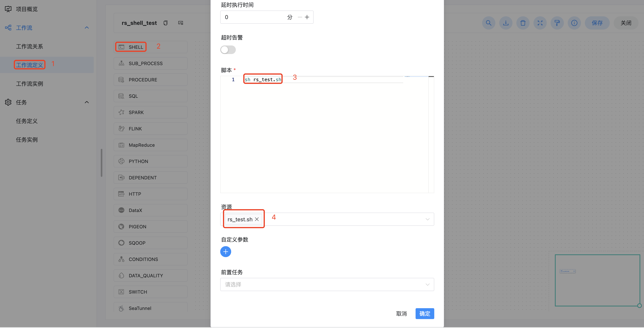Collapse the 工作流 sidebar section
The image size is (644, 328).
(87, 28)
